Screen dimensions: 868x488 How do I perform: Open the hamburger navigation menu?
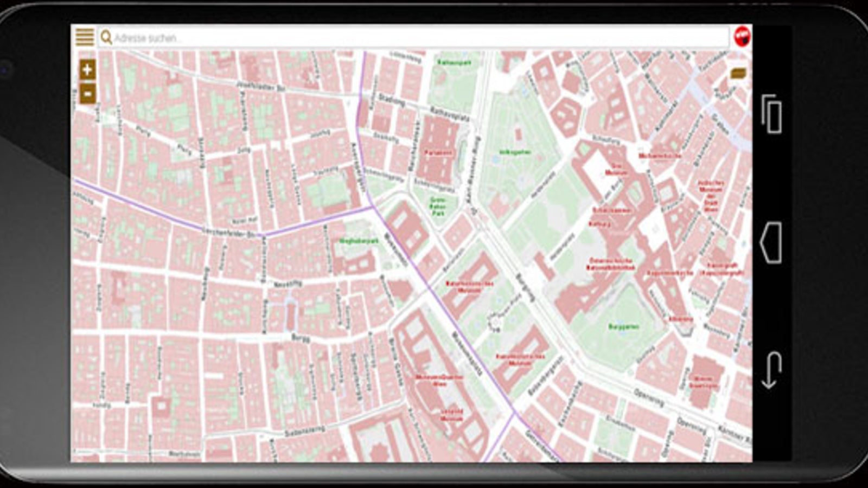85,36
